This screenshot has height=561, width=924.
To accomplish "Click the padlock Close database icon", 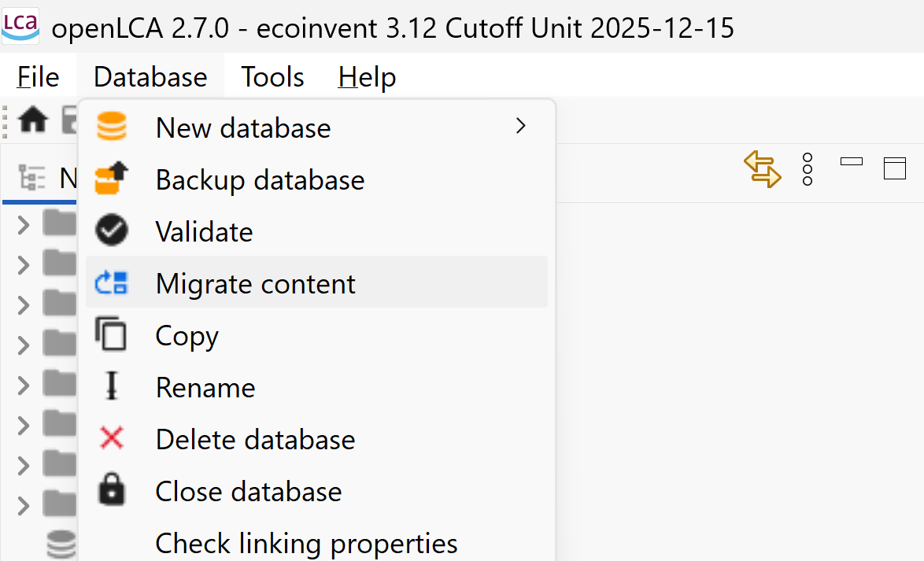I will click(112, 489).
